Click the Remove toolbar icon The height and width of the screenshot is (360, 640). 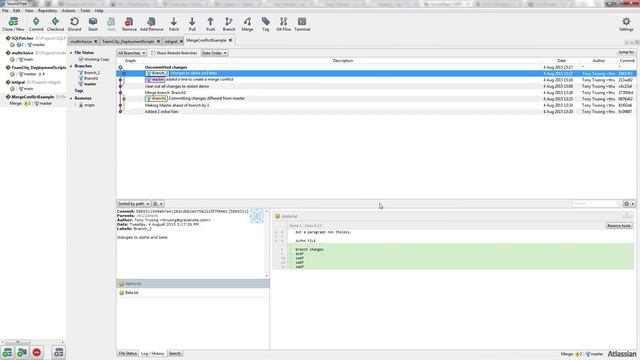coord(129,24)
